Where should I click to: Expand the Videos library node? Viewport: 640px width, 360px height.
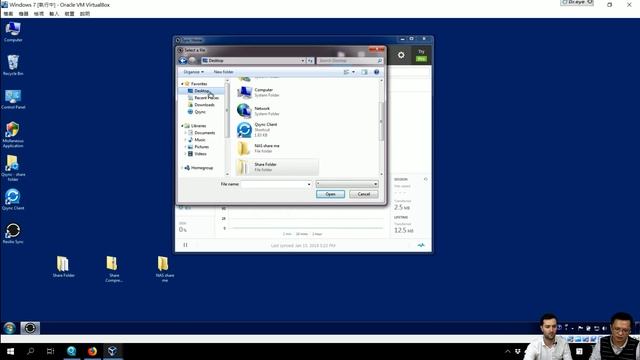pos(185,153)
